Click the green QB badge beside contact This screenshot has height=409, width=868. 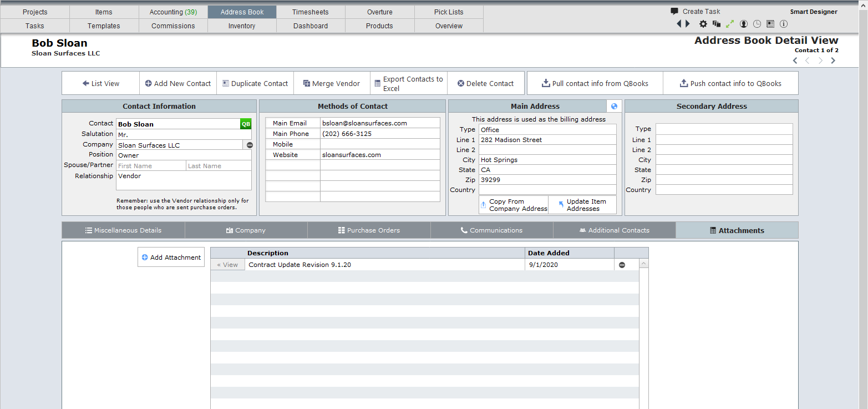coord(246,124)
